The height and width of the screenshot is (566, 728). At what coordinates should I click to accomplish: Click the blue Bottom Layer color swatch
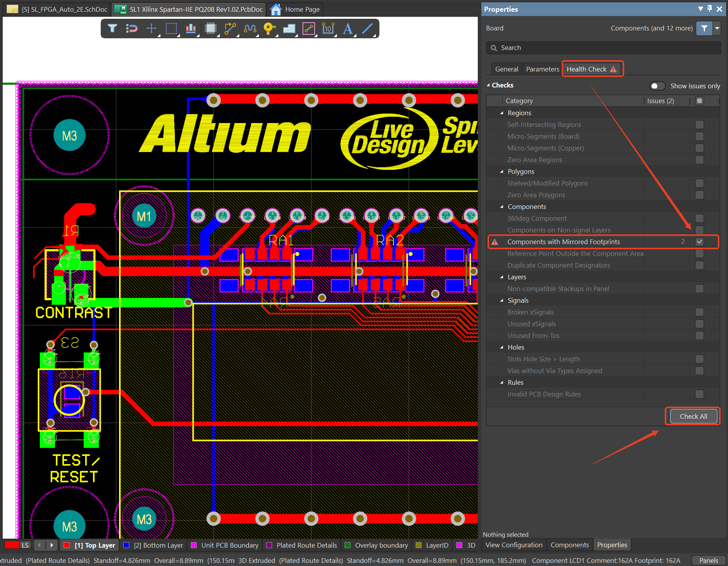(x=126, y=545)
